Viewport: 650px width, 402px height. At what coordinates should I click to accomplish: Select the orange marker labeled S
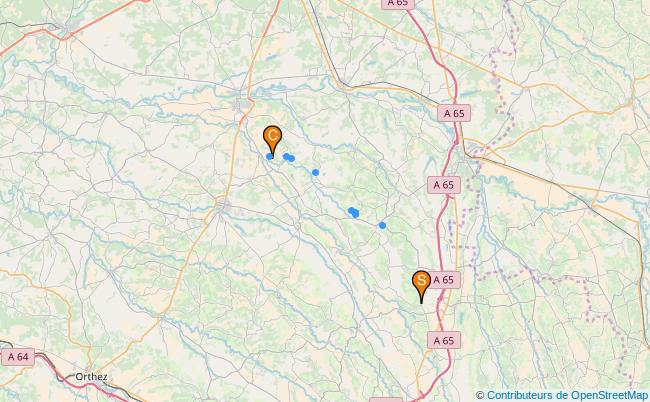[421, 285]
